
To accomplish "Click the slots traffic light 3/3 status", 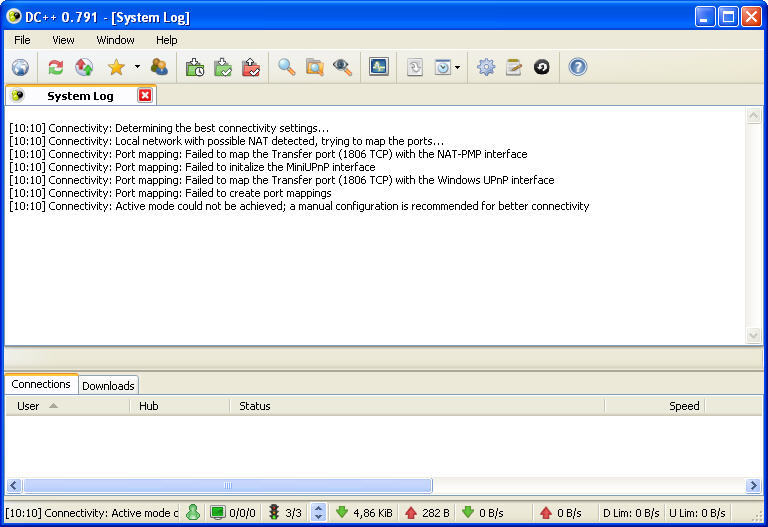I will (285, 513).
